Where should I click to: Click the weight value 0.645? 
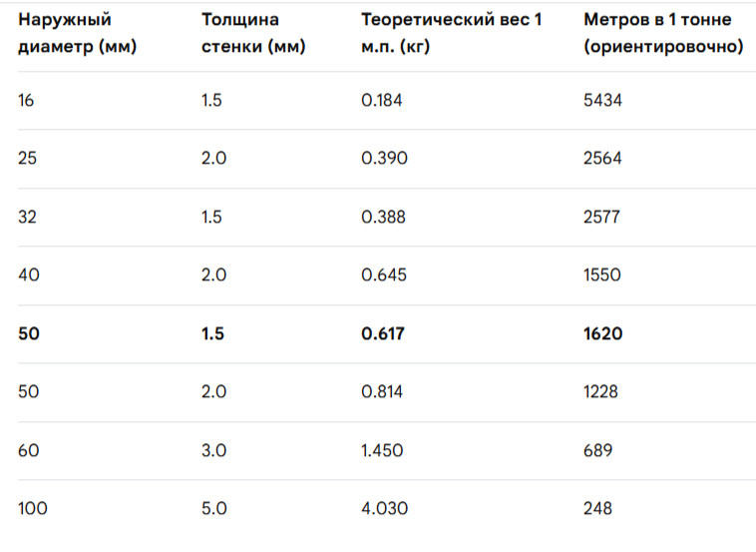(384, 276)
